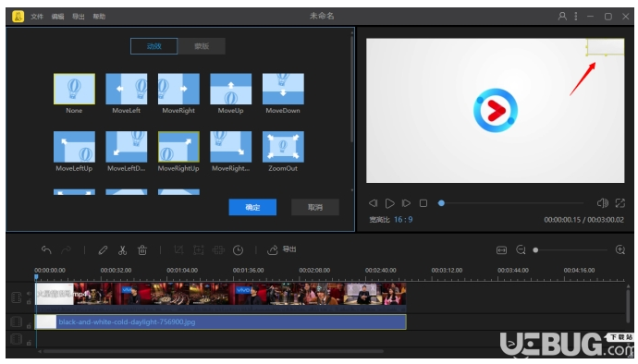Step forward one frame in preview
638x364 pixels.
(x=406, y=203)
